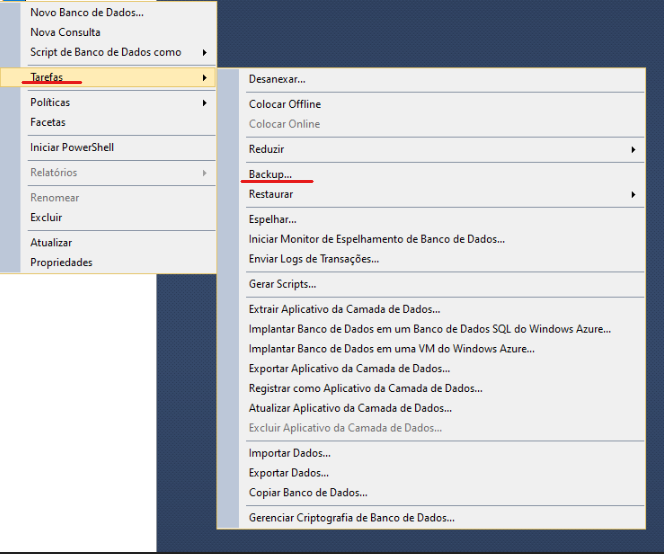The image size is (664, 554).
Task: Refresh using Atualizar
Action: pos(51,242)
